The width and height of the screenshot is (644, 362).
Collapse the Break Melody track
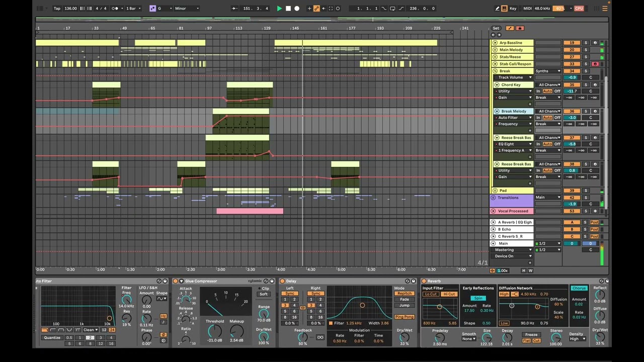pyautogui.click(x=497, y=111)
